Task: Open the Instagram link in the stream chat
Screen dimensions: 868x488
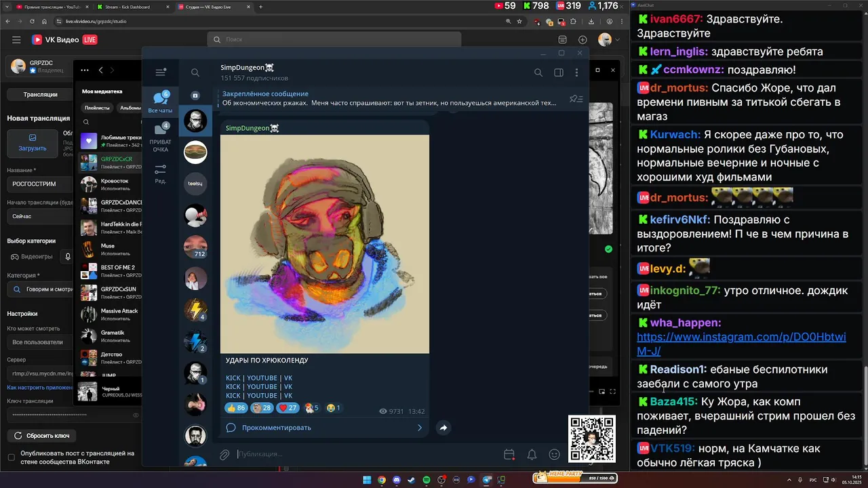Action: pyautogui.click(x=741, y=344)
